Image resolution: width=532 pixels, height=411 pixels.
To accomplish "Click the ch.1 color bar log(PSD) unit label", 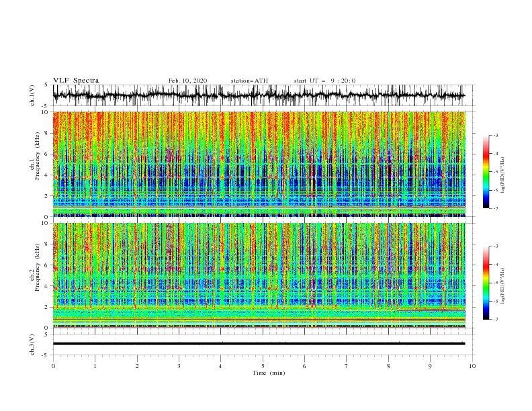I will [x=503, y=175].
